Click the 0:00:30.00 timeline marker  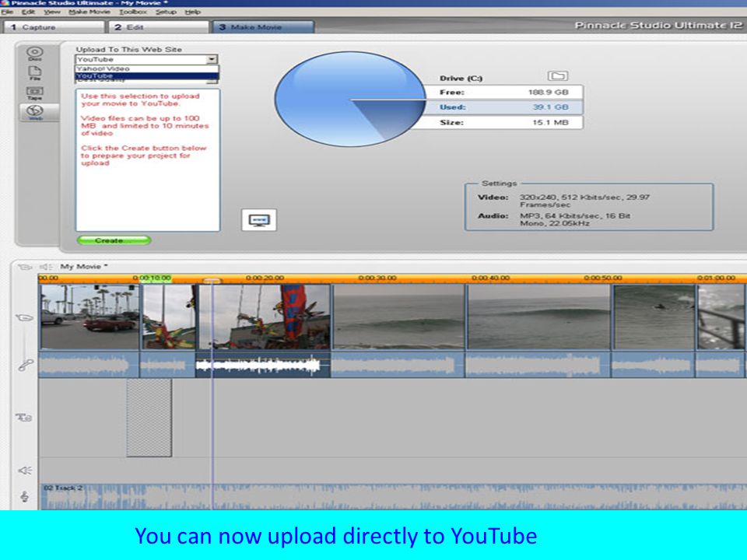[x=377, y=278]
